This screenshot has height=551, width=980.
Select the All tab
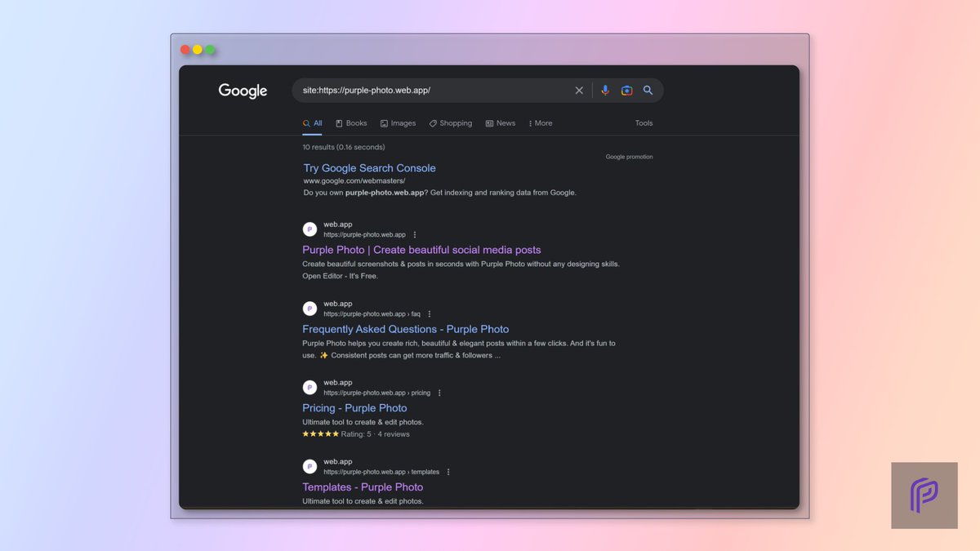click(x=313, y=123)
